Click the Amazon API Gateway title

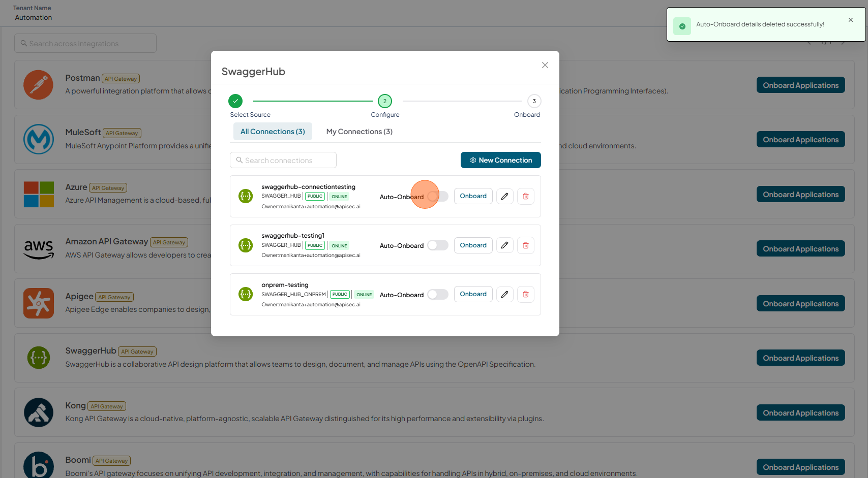point(106,241)
